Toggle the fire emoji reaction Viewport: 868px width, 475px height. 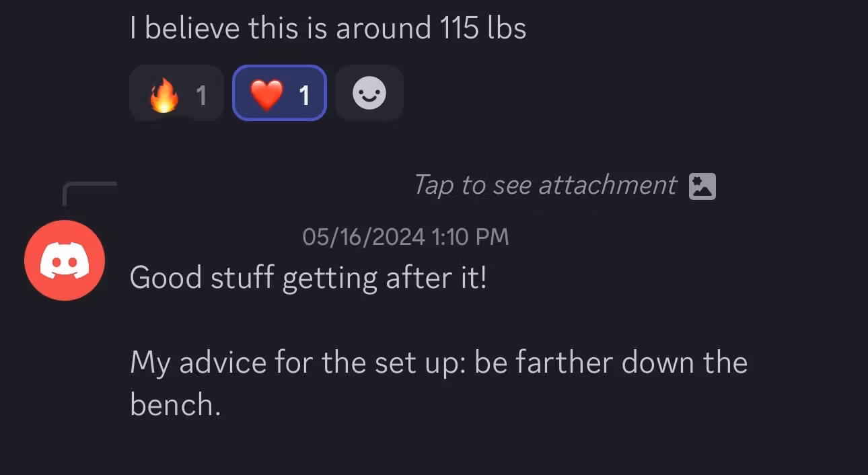tap(176, 94)
